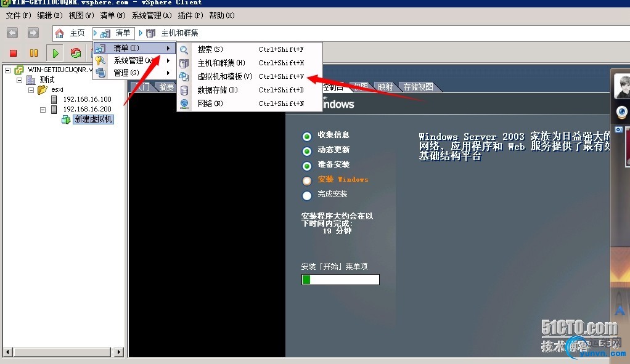630x364 pixels.
Task: Choose 虚拟机和模板(V) from the submenu
Action: [249, 76]
